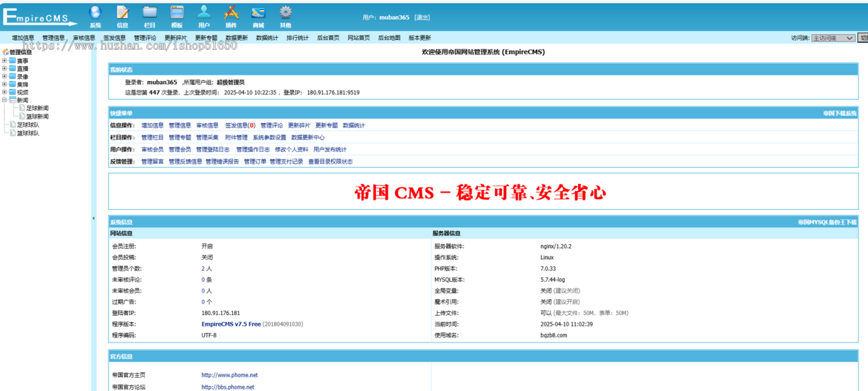The width and height of the screenshot is (868, 391).
Task: Open the 模板 (Template) window icon
Action: point(176,12)
